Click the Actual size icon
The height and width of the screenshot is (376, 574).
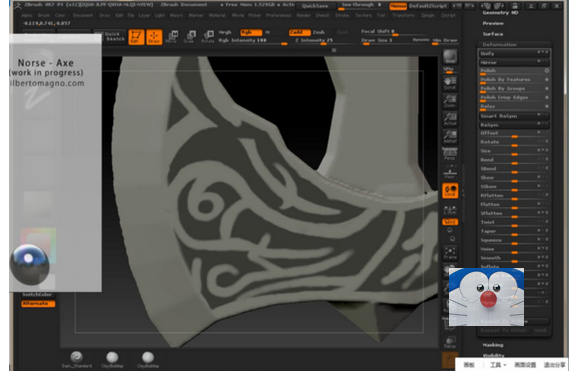pyautogui.click(x=450, y=119)
